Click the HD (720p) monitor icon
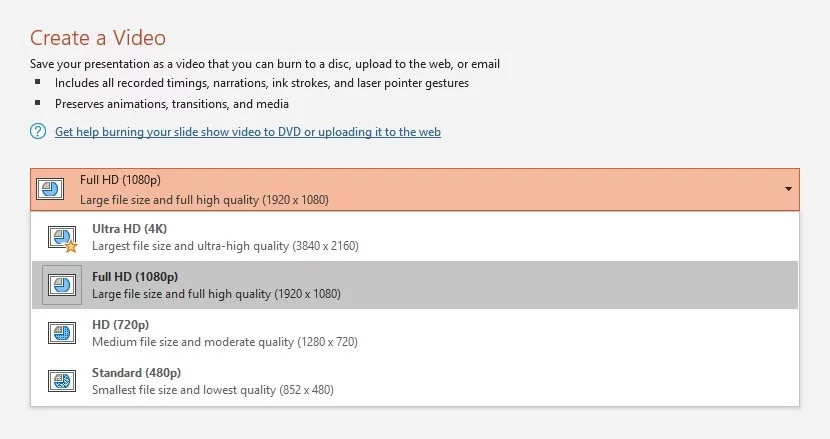830x439 pixels. pos(62,333)
